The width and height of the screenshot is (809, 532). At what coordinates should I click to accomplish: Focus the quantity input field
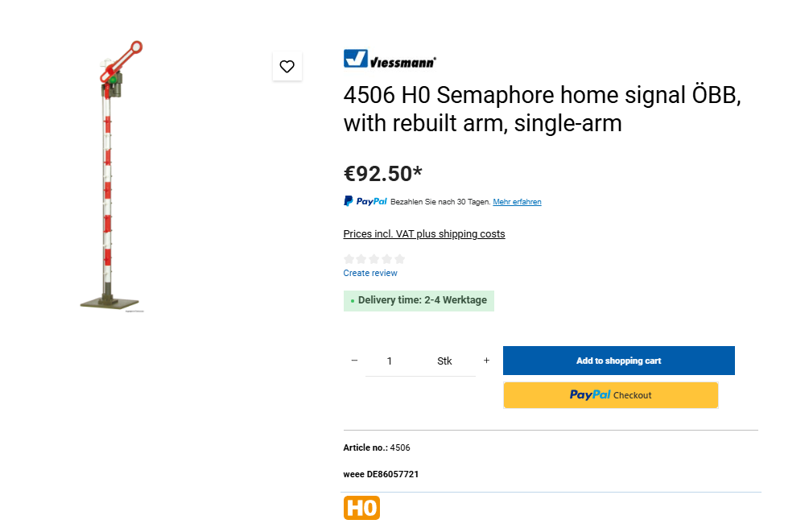tap(390, 361)
